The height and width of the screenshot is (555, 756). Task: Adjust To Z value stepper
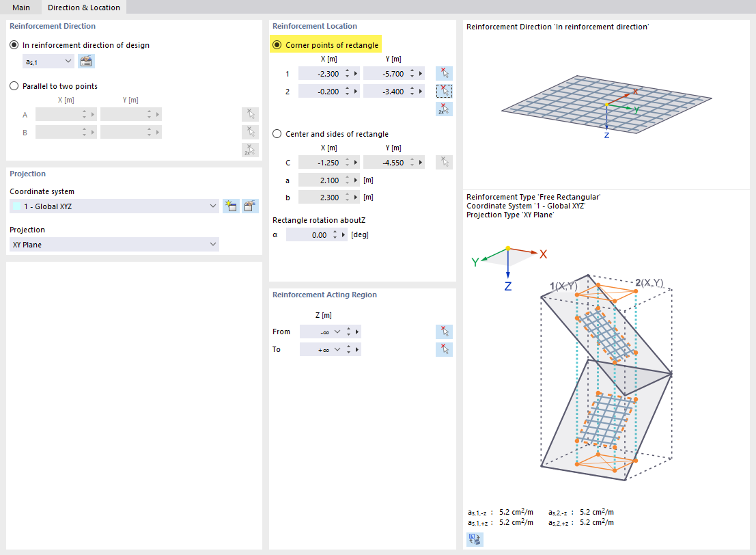[348, 349]
